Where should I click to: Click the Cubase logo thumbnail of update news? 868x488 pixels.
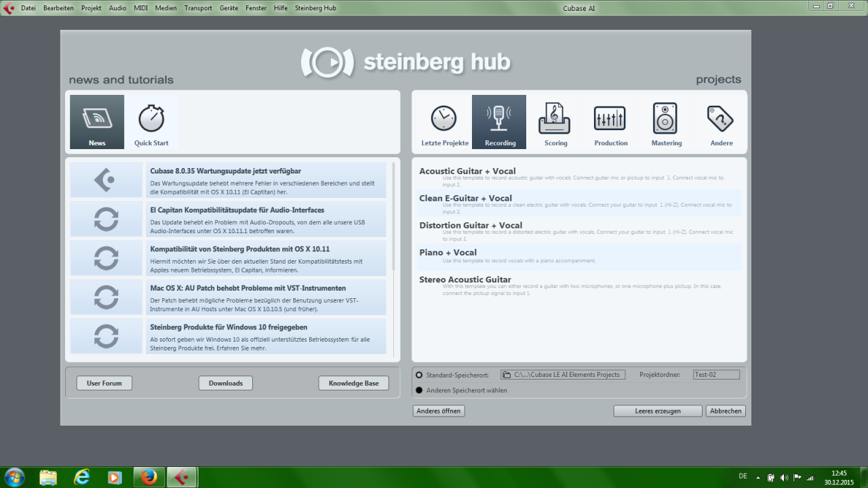(106, 180)
